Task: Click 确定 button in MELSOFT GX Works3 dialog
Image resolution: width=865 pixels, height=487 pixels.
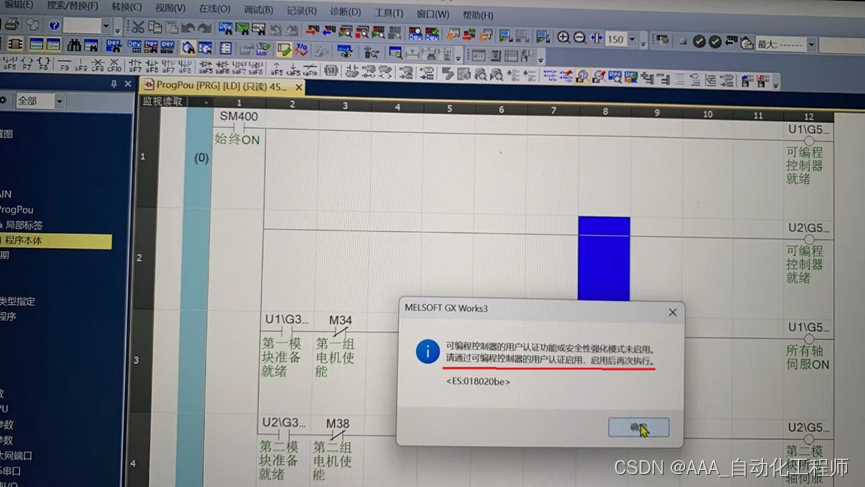Action: pos(639,427)
